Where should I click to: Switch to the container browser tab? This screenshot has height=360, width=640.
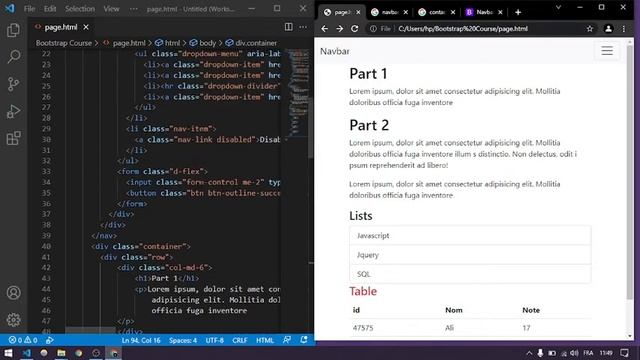tap(437, 12)
